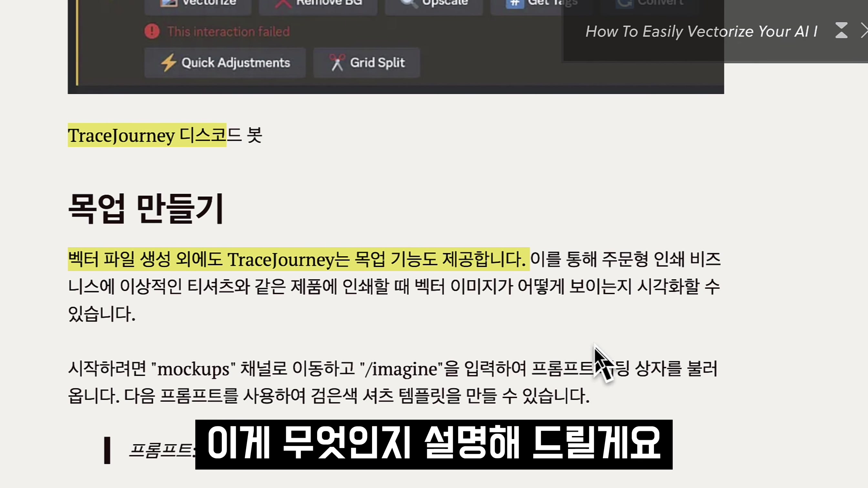
Task: Click the Grid Split scissors icon
Action: pos(337,63)
